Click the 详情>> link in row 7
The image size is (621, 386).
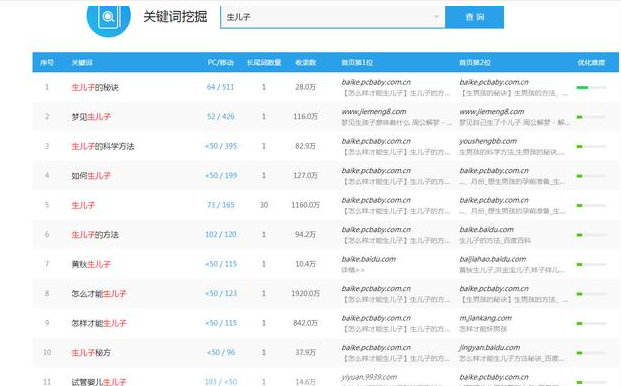pyautogui.click(x=352, y=270)
